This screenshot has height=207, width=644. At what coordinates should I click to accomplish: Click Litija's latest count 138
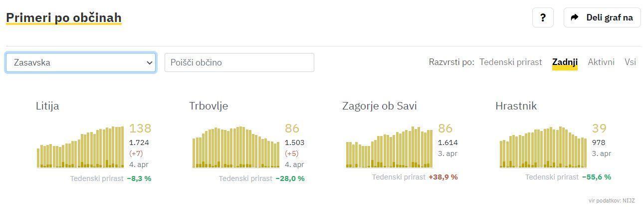pyautogui.click(x=140, y=128)
